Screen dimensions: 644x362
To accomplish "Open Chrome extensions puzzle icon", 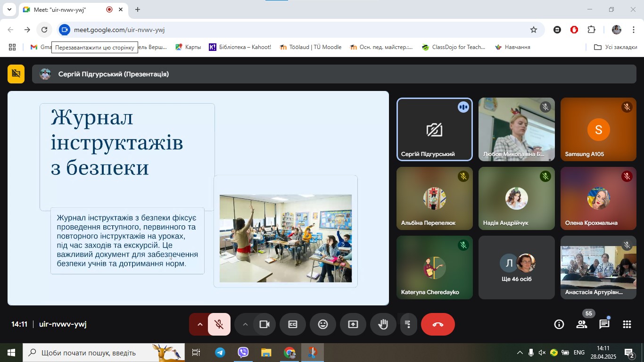I will [x=591, y=30].
